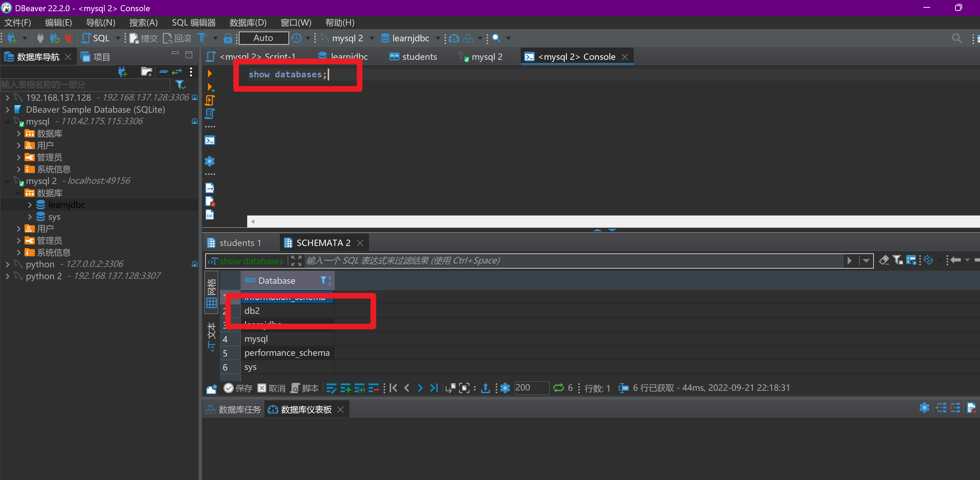The width and height of the screenshot is (980, 480).
Task: Expand DBeaver Sample Database (SQLite) node
Action: tap(7, 110)
